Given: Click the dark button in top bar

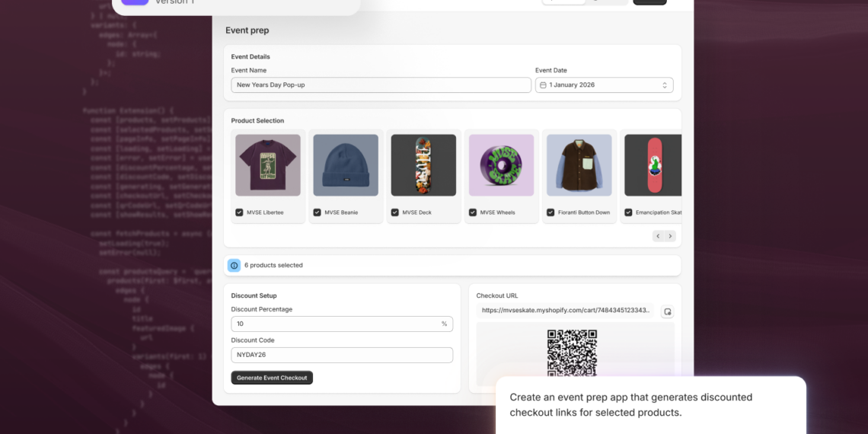Looking at the screenshot, I should [x=649, y=2].
